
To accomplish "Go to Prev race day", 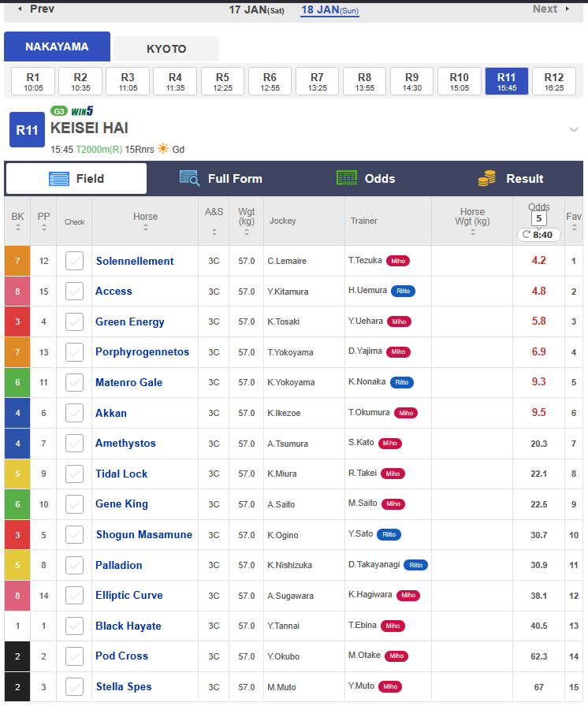I will click(36, 9).
